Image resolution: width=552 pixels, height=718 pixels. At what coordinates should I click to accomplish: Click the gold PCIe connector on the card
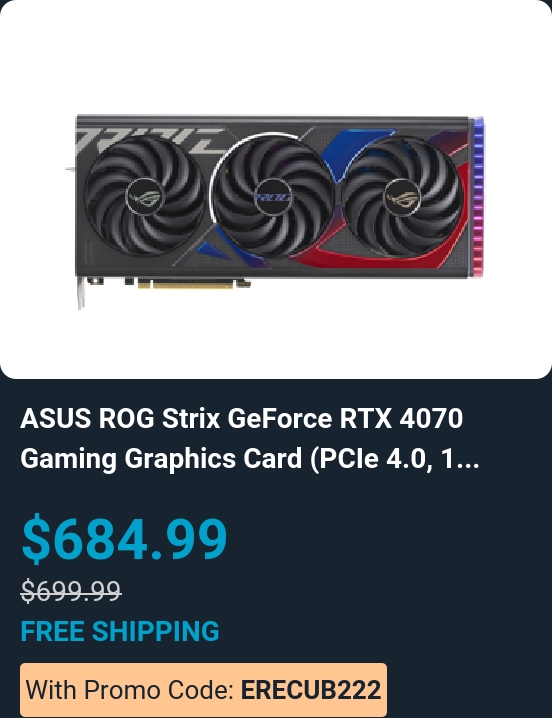pyautogui.click(x=193, y=284)
